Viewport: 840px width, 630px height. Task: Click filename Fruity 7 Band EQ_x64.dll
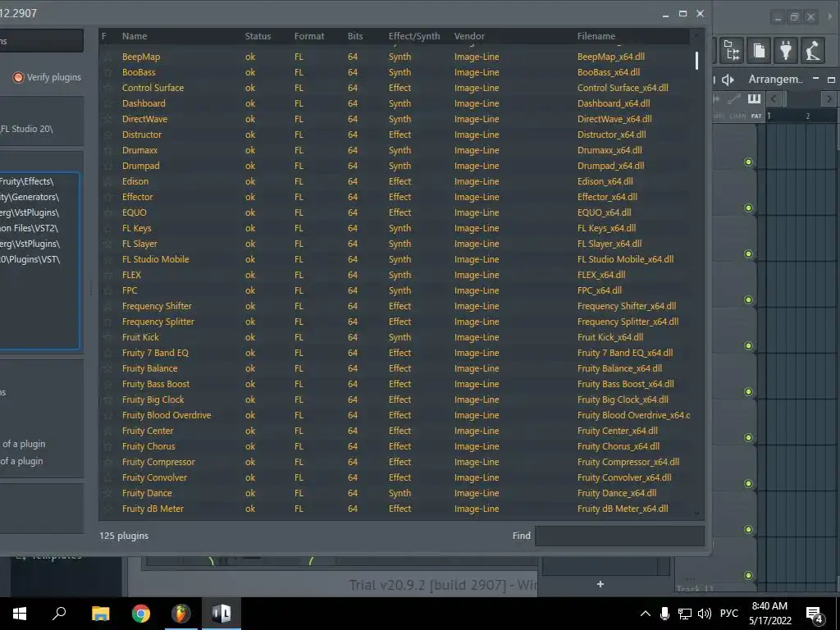click(624, 353)
